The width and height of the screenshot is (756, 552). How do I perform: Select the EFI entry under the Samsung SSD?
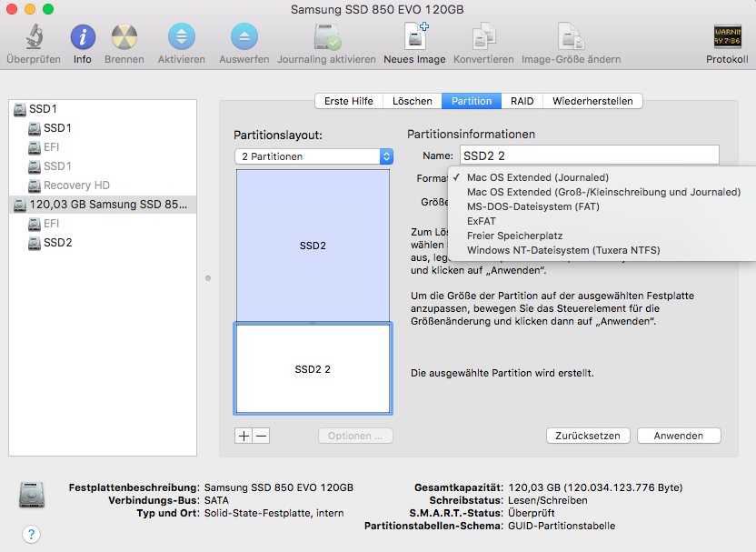coord(103,224)
